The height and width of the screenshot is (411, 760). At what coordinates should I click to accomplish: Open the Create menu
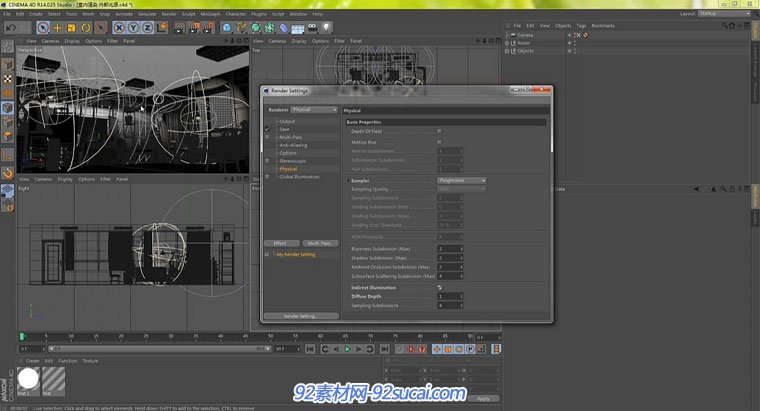(36, 14)
